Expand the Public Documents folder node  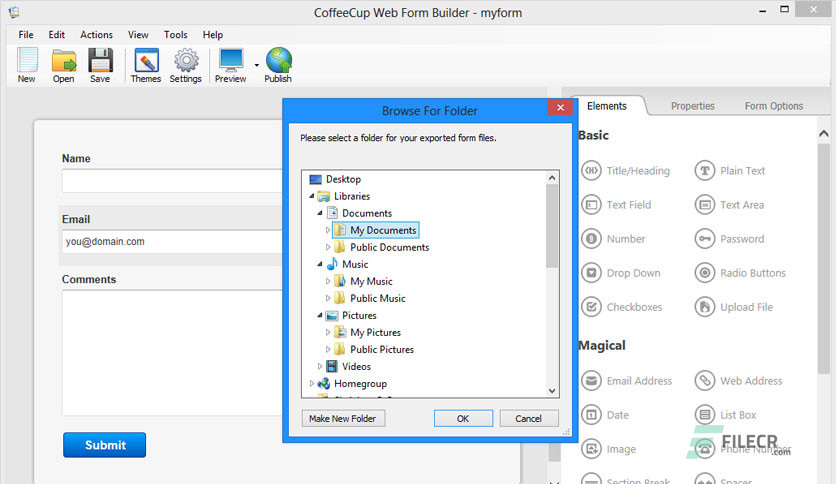pos(328,247)
